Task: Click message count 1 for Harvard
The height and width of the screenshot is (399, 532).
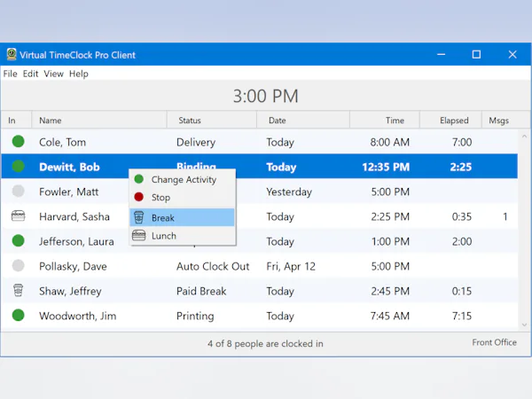Action: tap(505, 216)
